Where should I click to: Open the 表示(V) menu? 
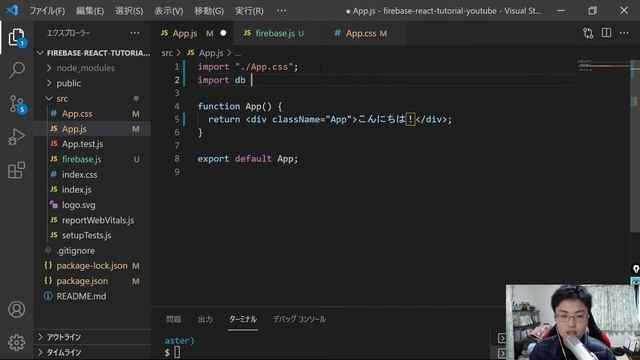point(169,11)
